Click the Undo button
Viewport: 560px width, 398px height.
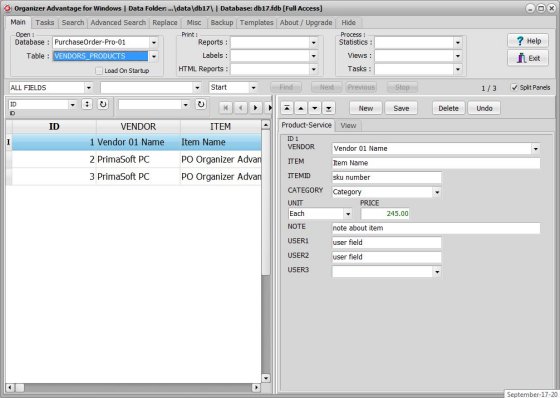tap(484, 108)
